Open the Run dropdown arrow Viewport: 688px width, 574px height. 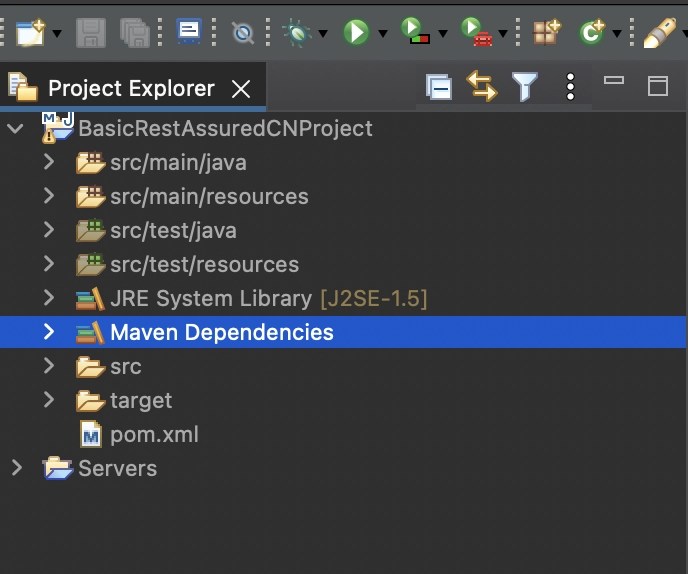click(x=383, y=33)
